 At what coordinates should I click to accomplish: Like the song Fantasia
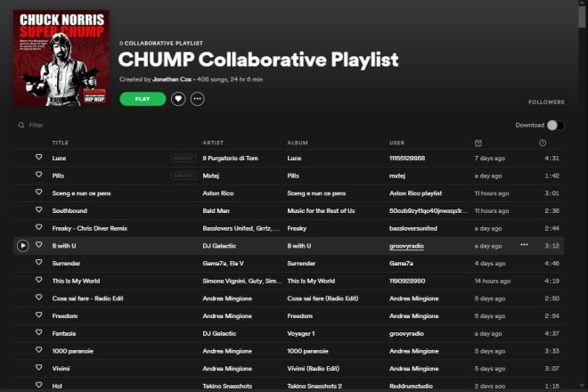38,332
